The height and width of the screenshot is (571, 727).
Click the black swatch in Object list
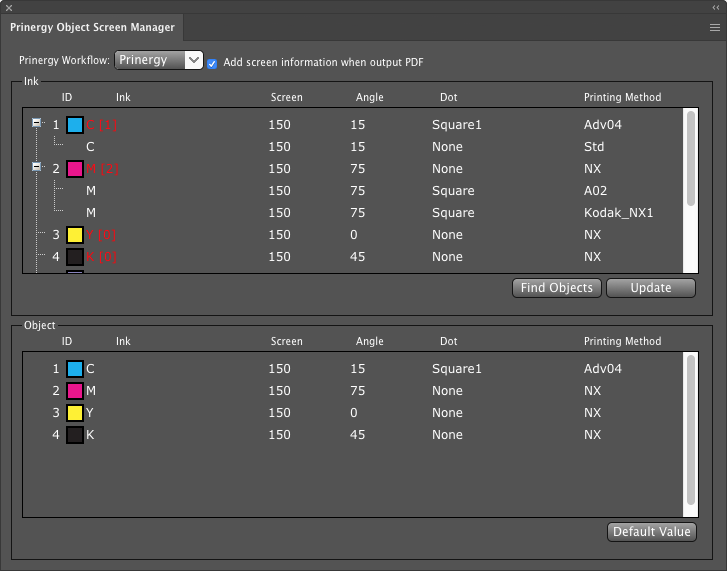(75, 435)
